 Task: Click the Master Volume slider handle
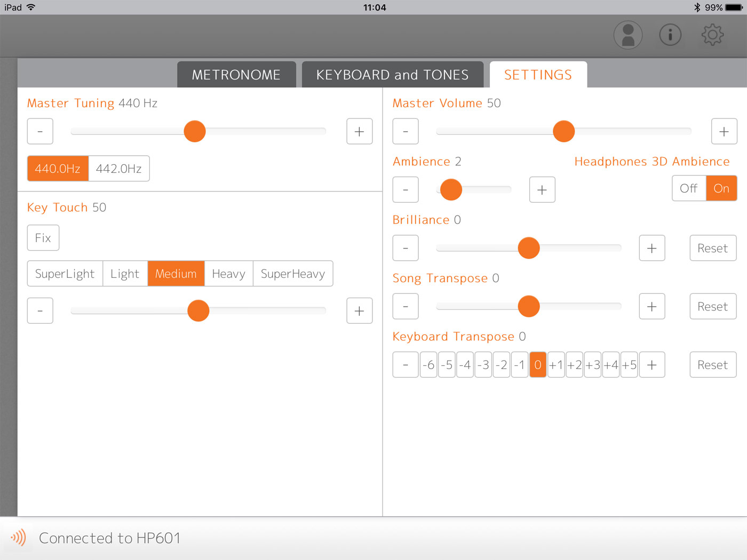(564, 131)
